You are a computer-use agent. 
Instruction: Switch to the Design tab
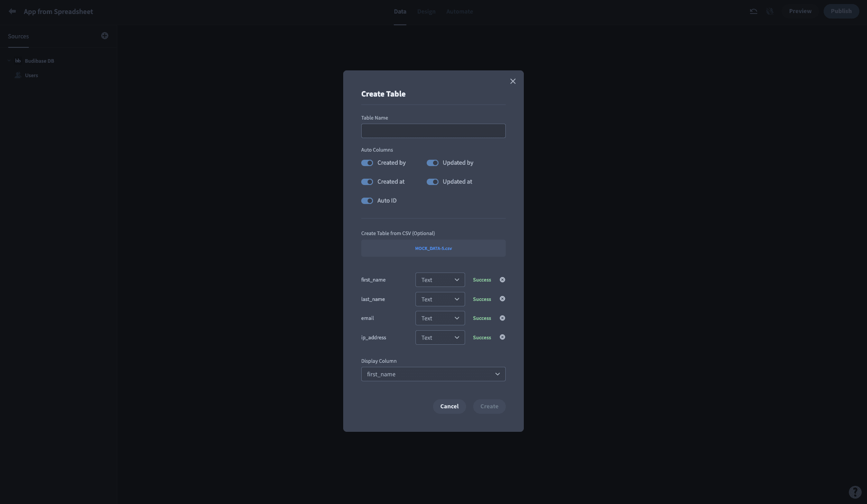pos(426,11)
